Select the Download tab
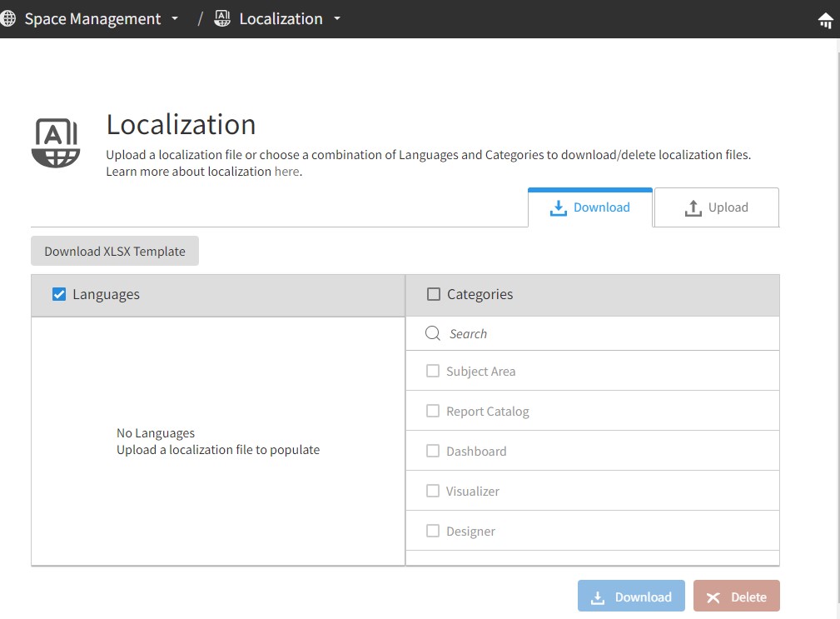This screenshot has height=619, width=840. point(590,207)
